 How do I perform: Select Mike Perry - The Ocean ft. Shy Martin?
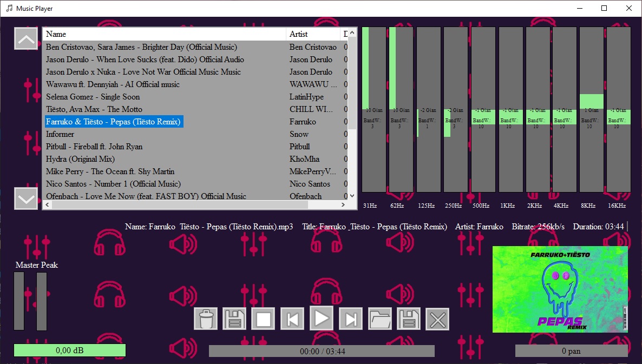[110, 171]
